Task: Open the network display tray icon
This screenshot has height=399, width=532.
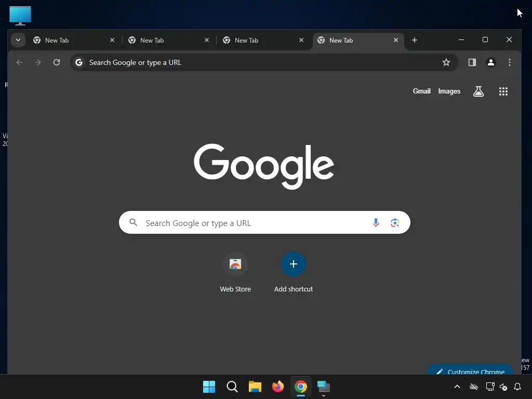Action: [x=490, y=387]
